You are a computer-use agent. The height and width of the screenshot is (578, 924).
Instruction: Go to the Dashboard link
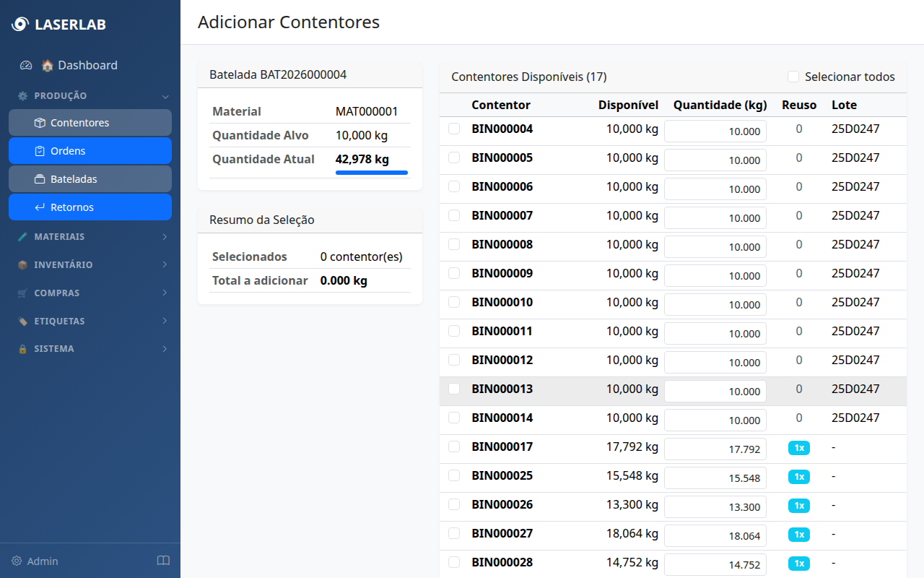(87, 65)
